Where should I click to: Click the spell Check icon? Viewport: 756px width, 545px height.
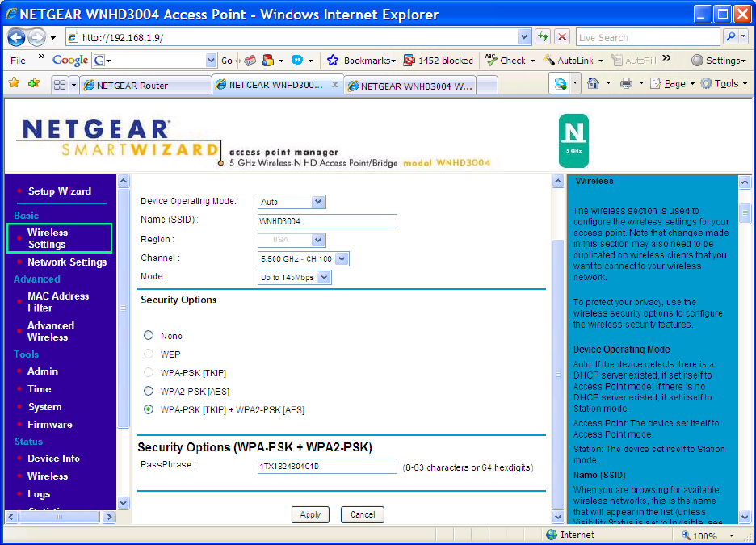(491, 60)
